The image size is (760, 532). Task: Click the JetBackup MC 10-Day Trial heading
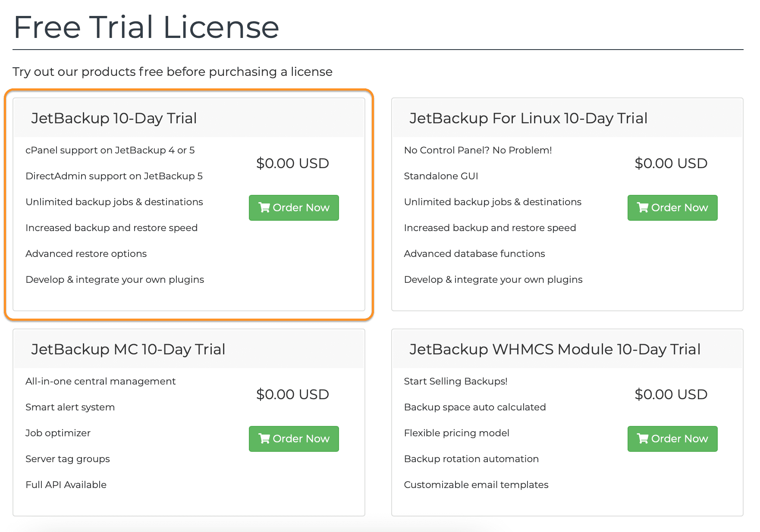click(129, 349)
